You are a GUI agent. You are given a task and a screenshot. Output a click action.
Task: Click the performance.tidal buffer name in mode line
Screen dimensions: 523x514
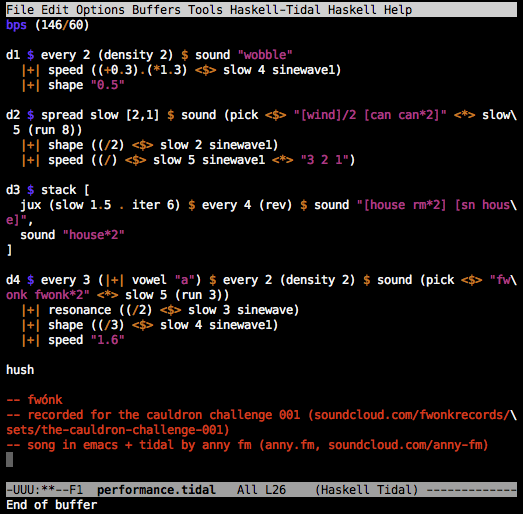[156, 490]
